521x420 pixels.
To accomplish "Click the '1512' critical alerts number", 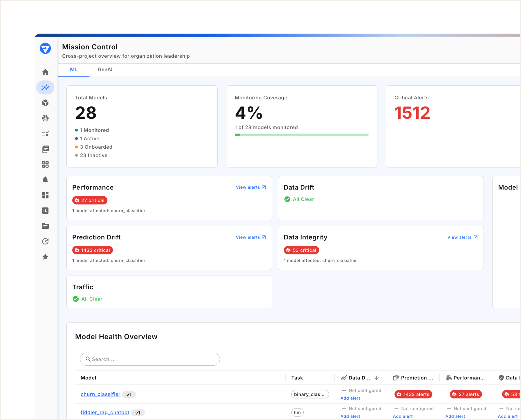I will pyautogui.click(x=412, y=113).
